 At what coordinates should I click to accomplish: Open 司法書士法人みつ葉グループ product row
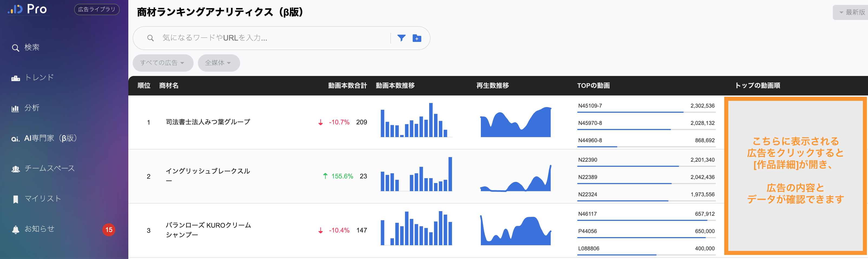point(208,122)
